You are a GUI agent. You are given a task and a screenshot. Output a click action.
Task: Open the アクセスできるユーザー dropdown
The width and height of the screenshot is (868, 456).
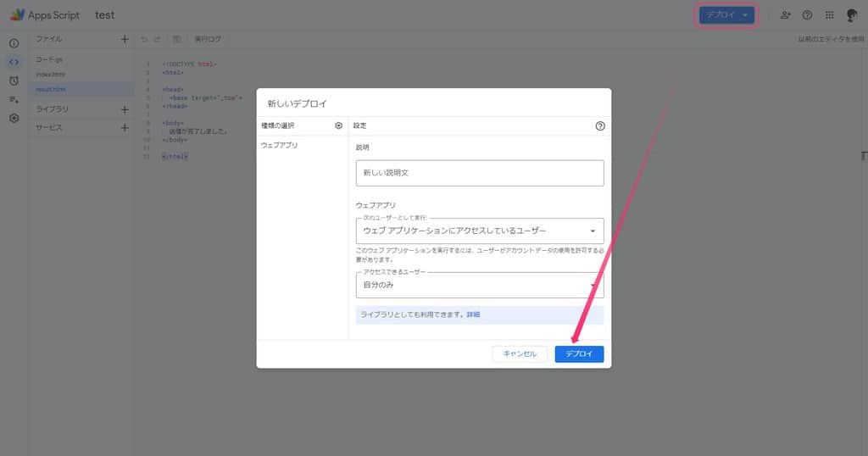(x=480, y=285)
